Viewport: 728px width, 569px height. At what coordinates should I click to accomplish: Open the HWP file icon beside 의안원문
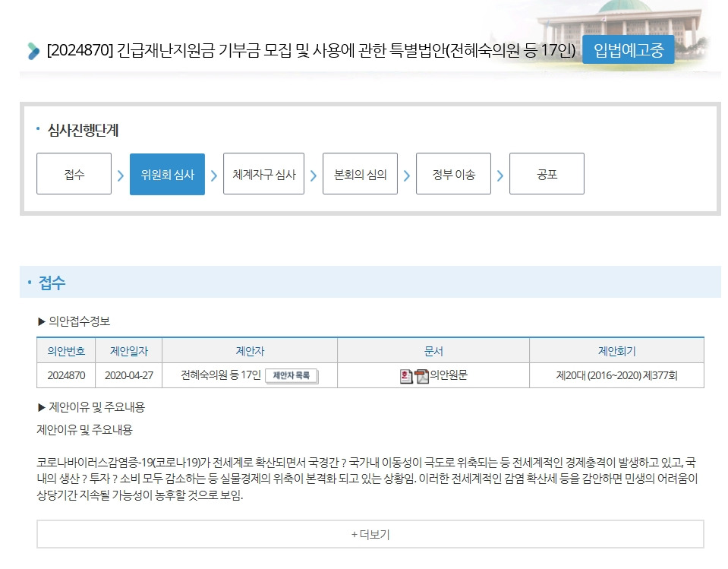point(406,375)
